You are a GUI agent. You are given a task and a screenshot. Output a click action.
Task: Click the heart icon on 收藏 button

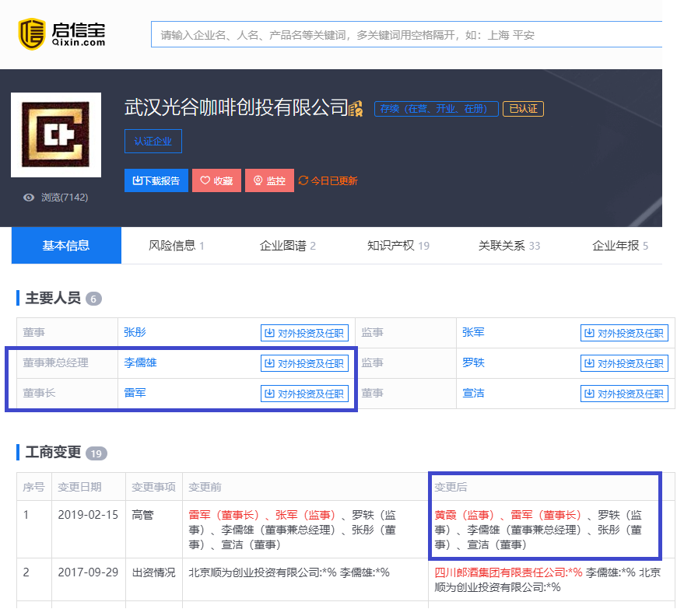(205, 180)
